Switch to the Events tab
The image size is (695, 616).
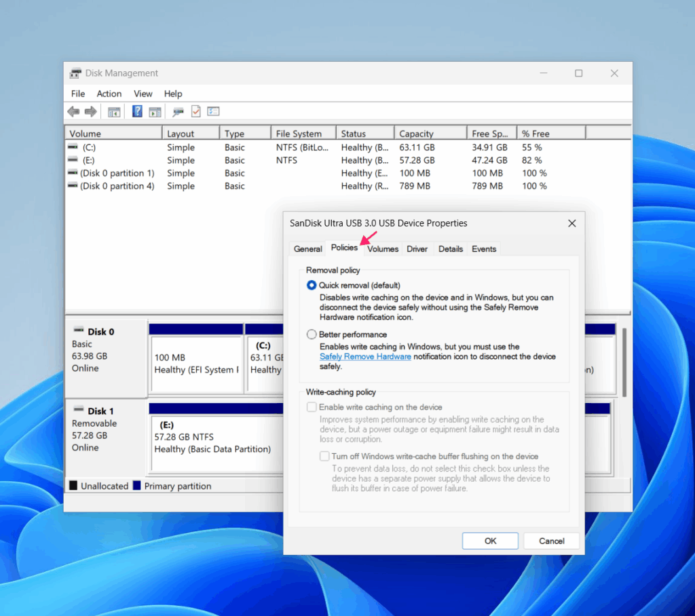[484, 249]
